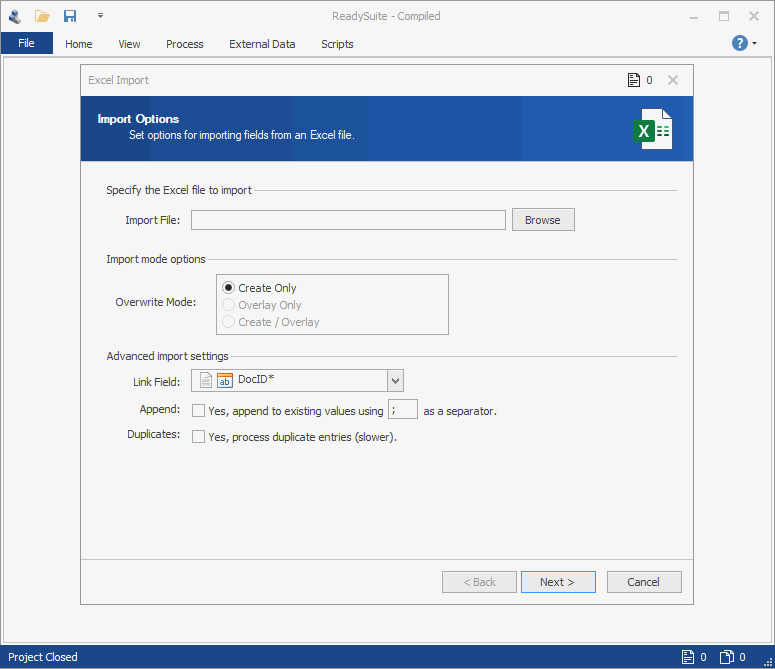The image size is (775, 669).
Task: Select the Create / Overlay radio option
Action: [270, 322]
